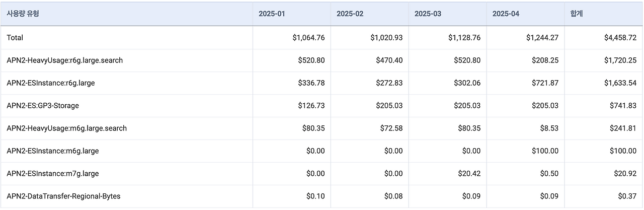The height and width of the screenshot is (210, 644).
Task: Click APN2-ES:GP3-Storage row label
Action: [43, 106]
